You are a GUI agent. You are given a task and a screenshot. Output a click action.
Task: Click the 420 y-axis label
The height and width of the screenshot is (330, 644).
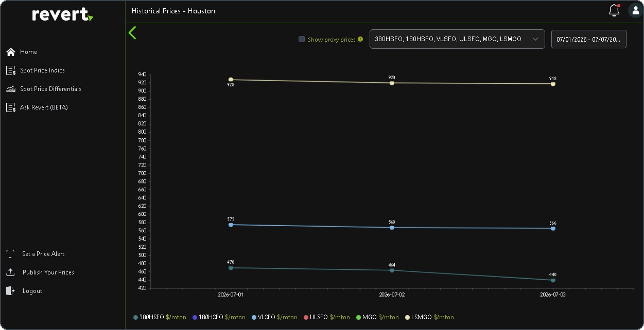(142, 288)
